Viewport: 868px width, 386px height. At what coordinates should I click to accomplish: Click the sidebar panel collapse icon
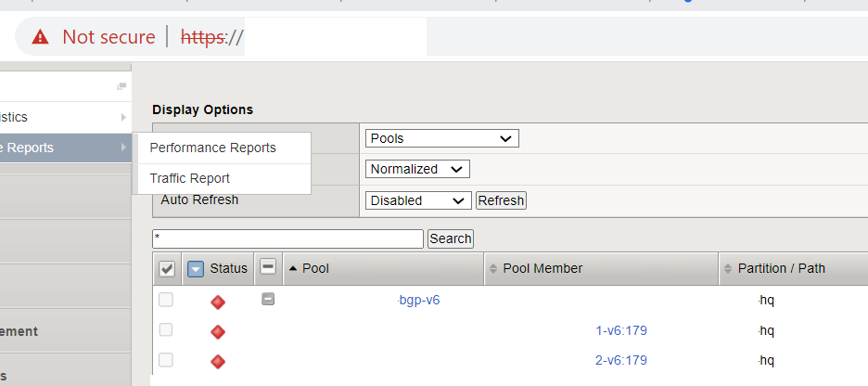tap(121, 86)
